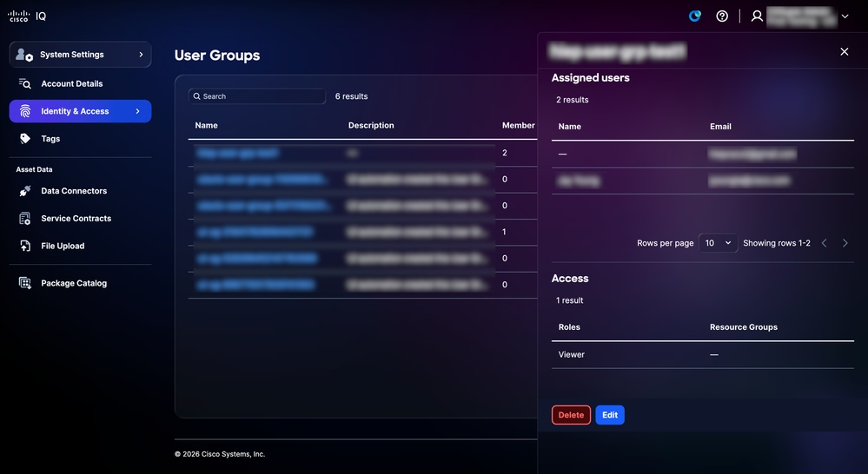Click the Tags label icon

coord(25,139)
